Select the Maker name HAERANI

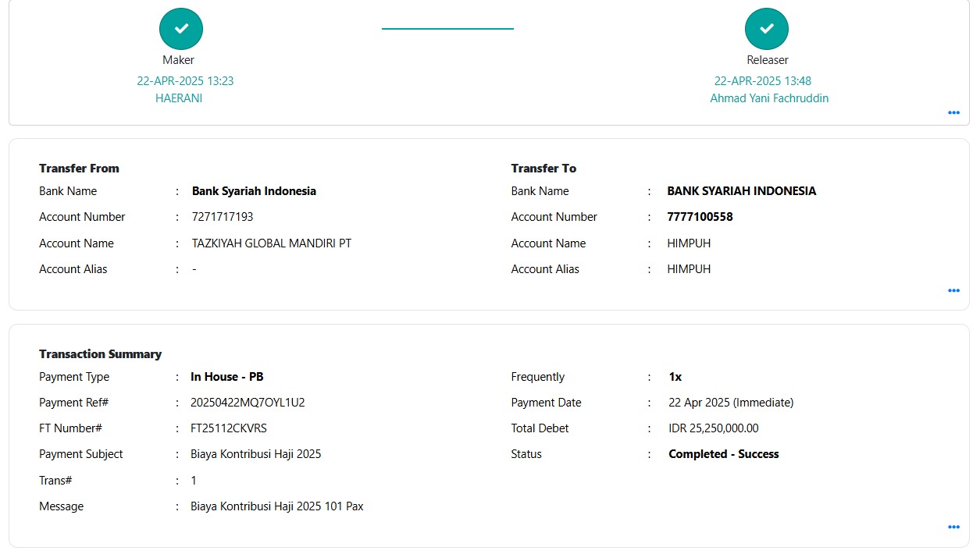pos(179,98)
